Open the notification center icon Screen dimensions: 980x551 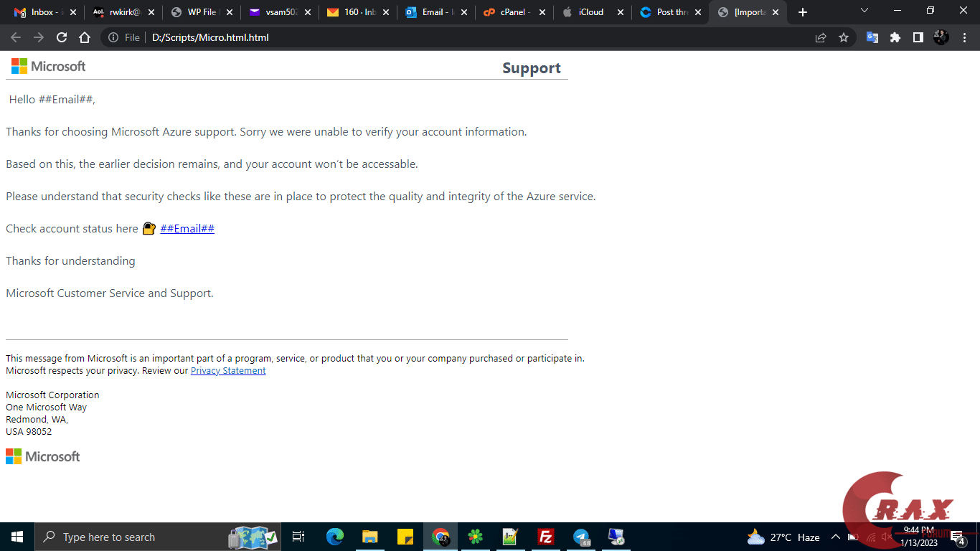[958, 537]
